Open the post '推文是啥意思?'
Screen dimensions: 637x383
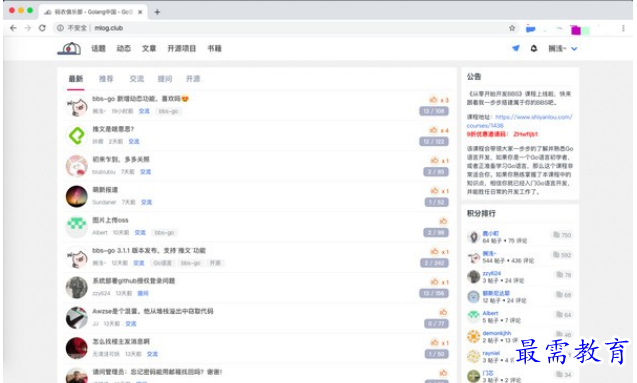tap(113, 129)
